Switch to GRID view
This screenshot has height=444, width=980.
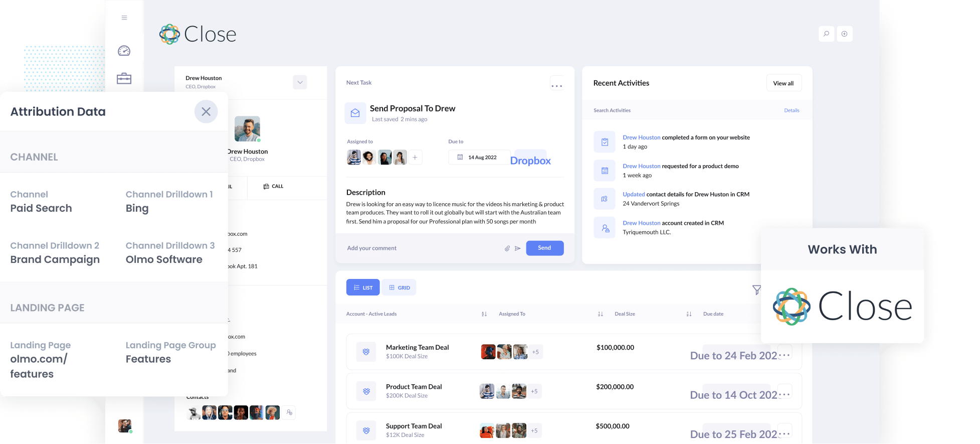pyautogui.click(x=399, y=287)
